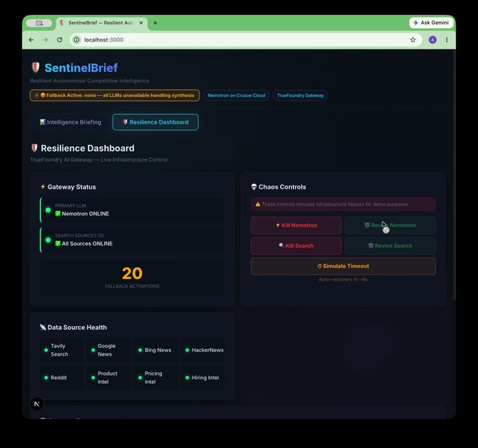Go forward in browser history

(x=45, y=40)
